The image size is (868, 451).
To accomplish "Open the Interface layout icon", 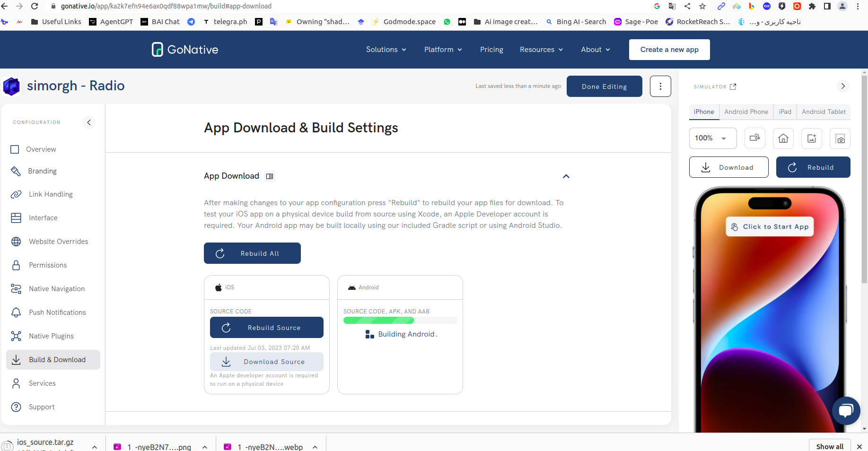I will click(16, 218).
